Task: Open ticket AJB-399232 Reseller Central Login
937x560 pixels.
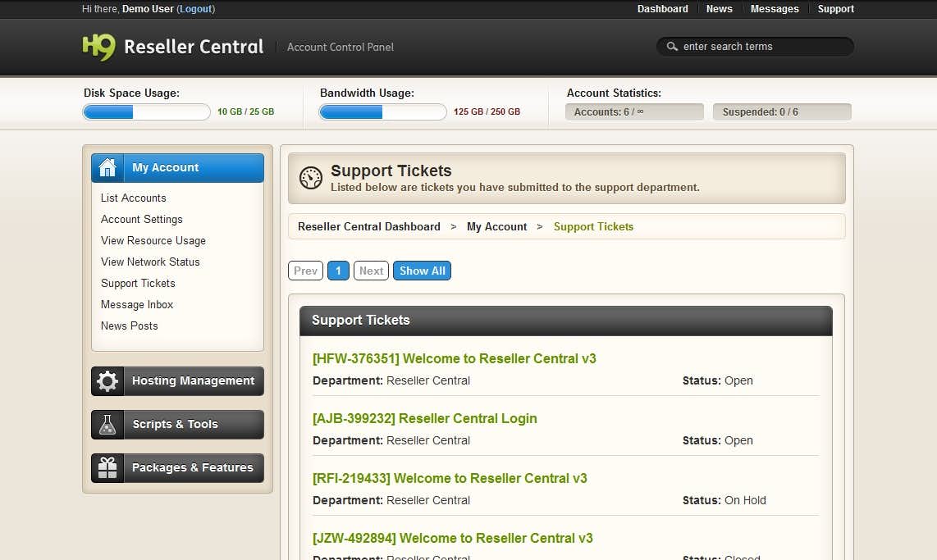Action: coord(424,418)
